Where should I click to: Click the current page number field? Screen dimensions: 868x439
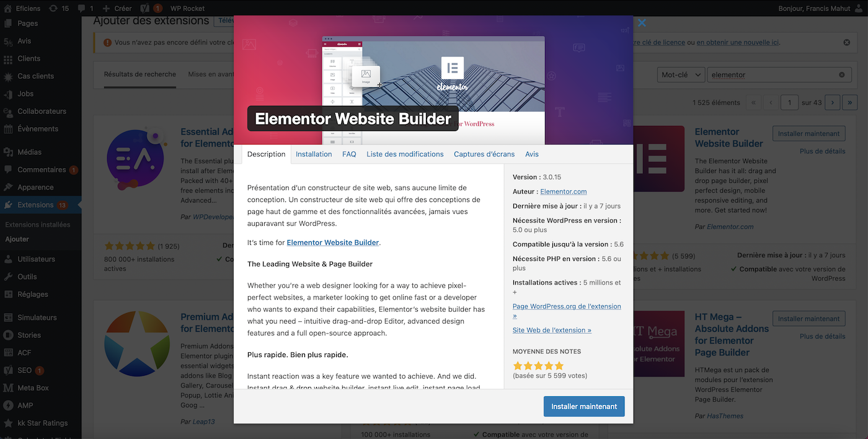[789, 103]
